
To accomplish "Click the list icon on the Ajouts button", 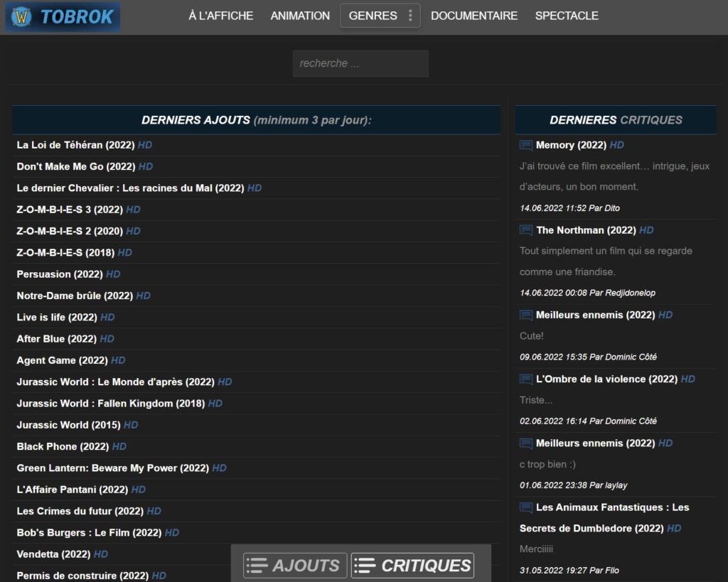I will point(257,566).
